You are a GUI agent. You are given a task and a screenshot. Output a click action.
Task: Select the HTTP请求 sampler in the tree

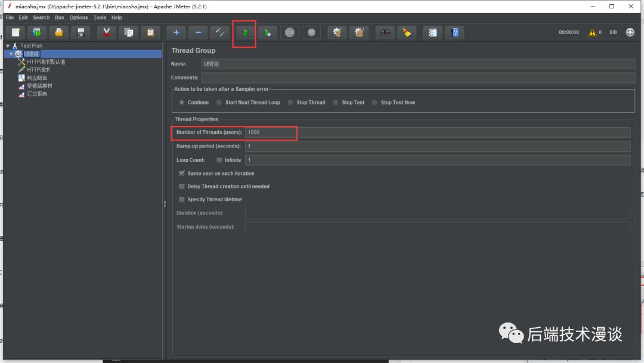coord(38,70)
